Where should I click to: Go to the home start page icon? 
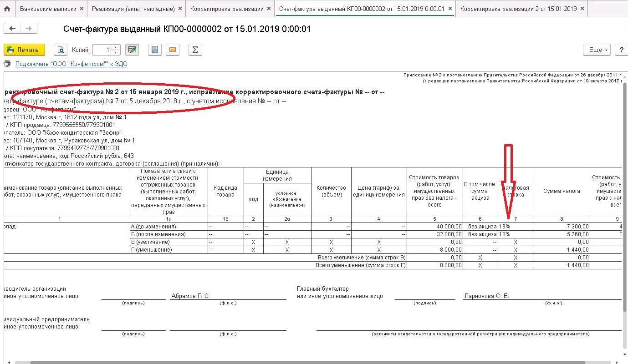click(x=7, y=9)
